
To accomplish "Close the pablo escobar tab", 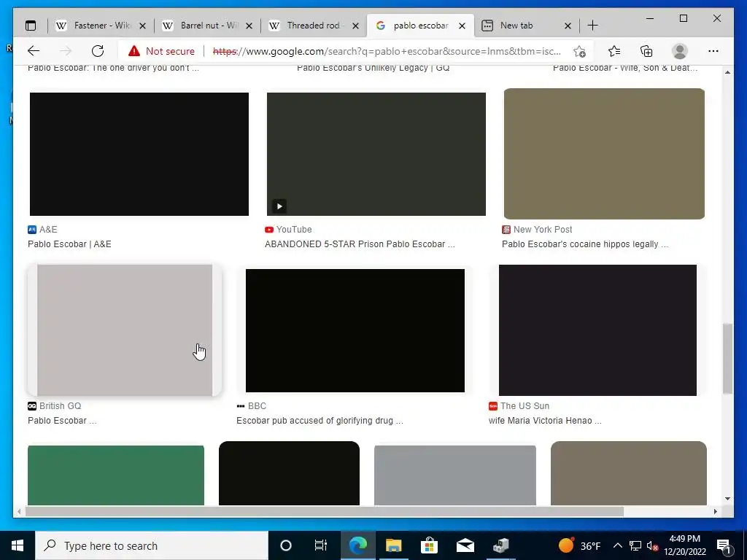I will click(x=462, y=26).
